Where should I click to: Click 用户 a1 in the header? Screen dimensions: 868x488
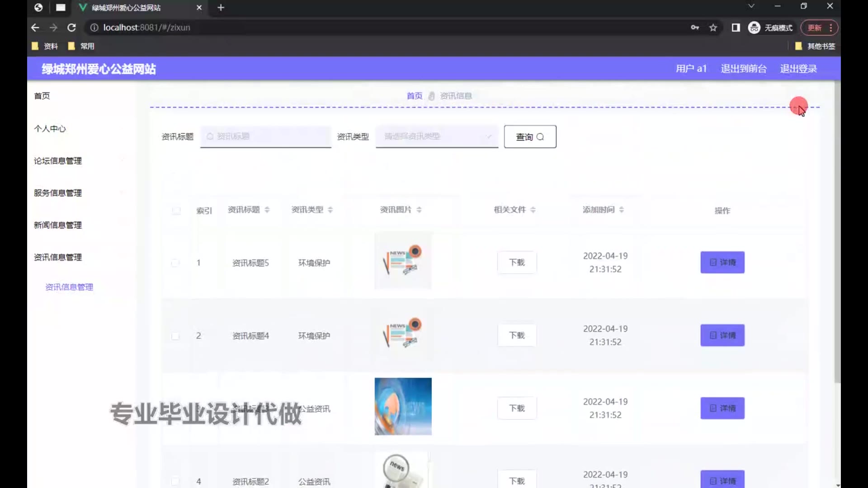(691, 69)
